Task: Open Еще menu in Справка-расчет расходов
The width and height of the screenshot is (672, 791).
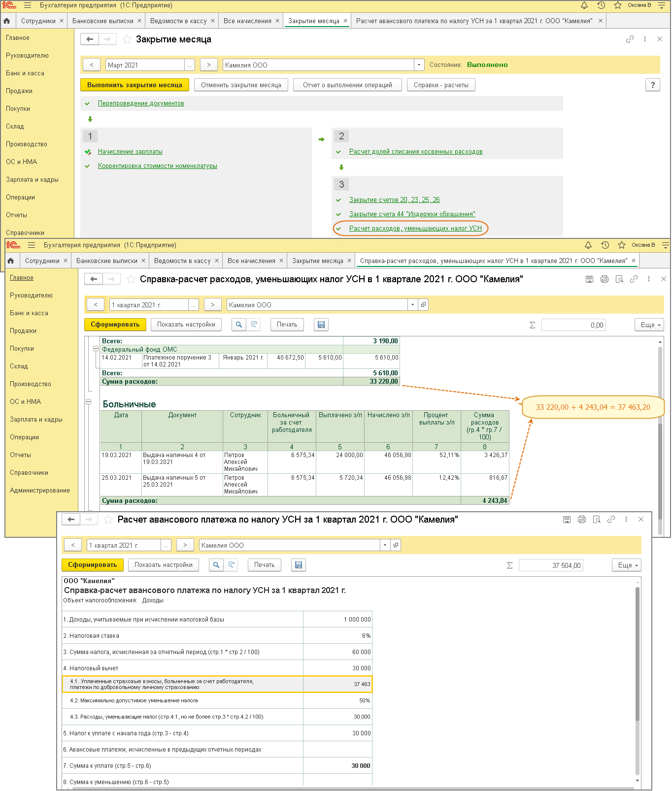Action: [x=649, y=325]
